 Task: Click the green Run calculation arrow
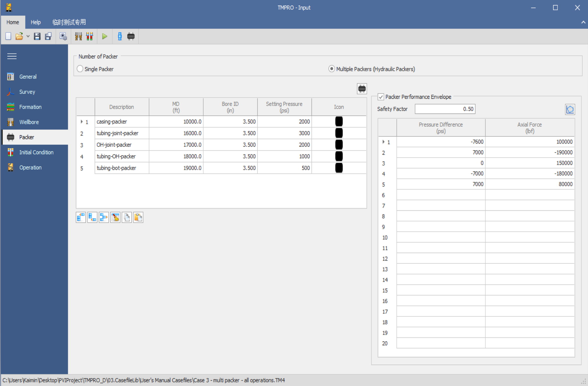tap(105, 36)
